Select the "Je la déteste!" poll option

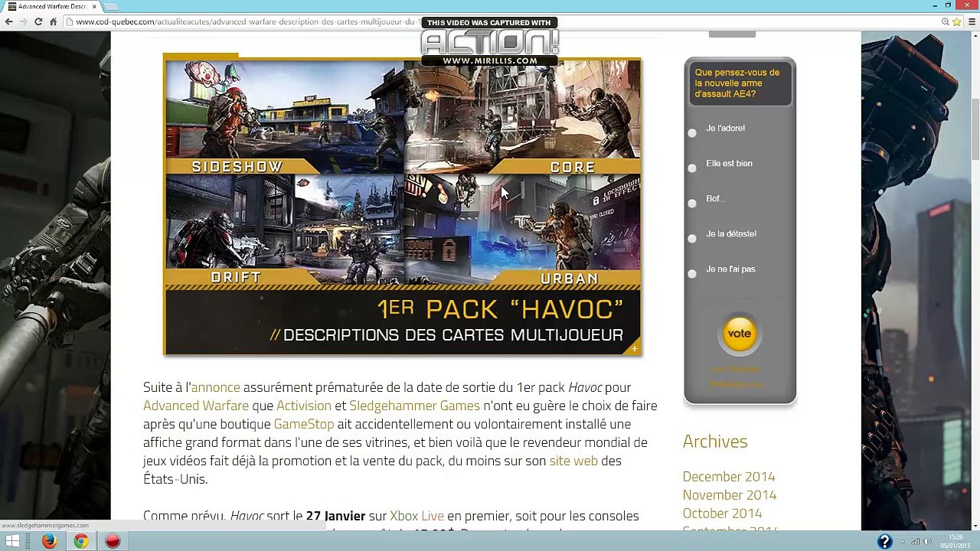692,239
